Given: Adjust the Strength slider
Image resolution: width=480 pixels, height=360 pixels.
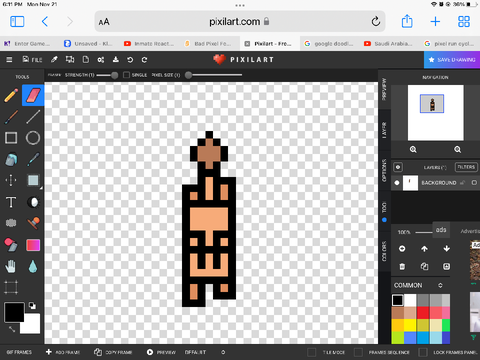Looking at the screenshot, I should pyautogui.click(x=107, y=75).
